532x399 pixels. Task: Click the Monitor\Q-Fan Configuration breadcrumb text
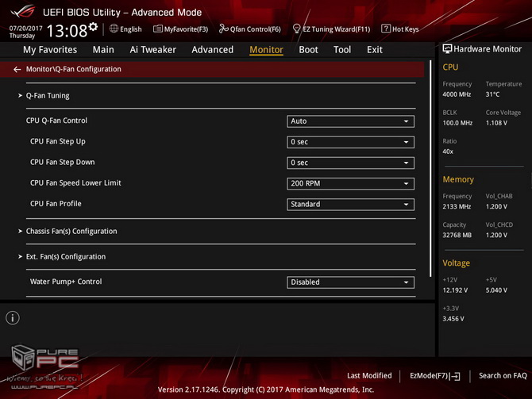coord(73,69)
